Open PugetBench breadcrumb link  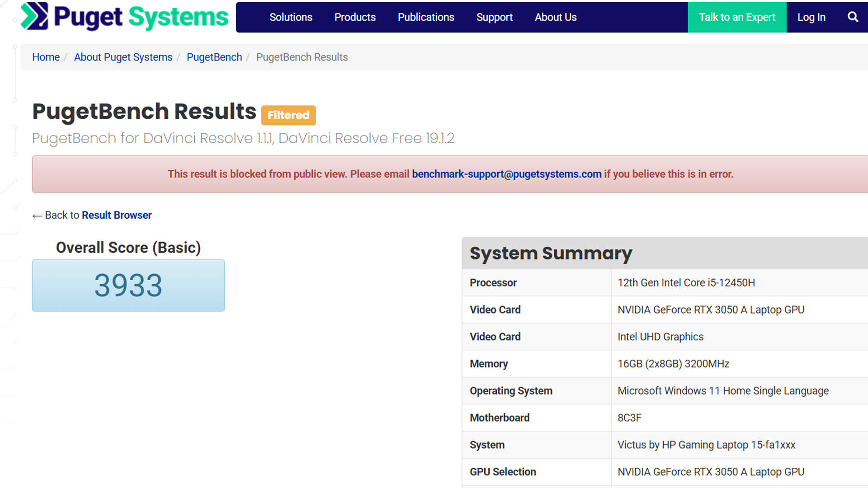(214, 57)
